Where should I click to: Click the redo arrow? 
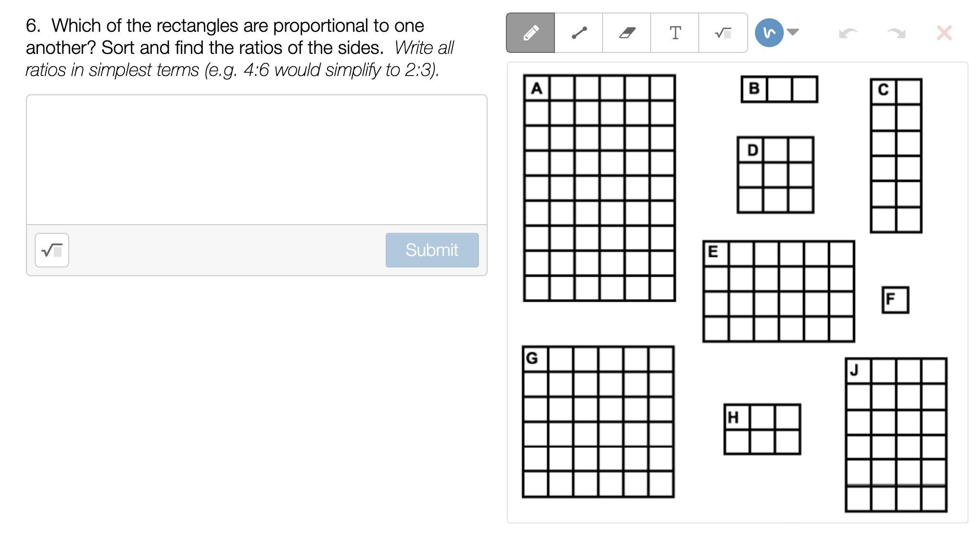click(x=896, y=33)
